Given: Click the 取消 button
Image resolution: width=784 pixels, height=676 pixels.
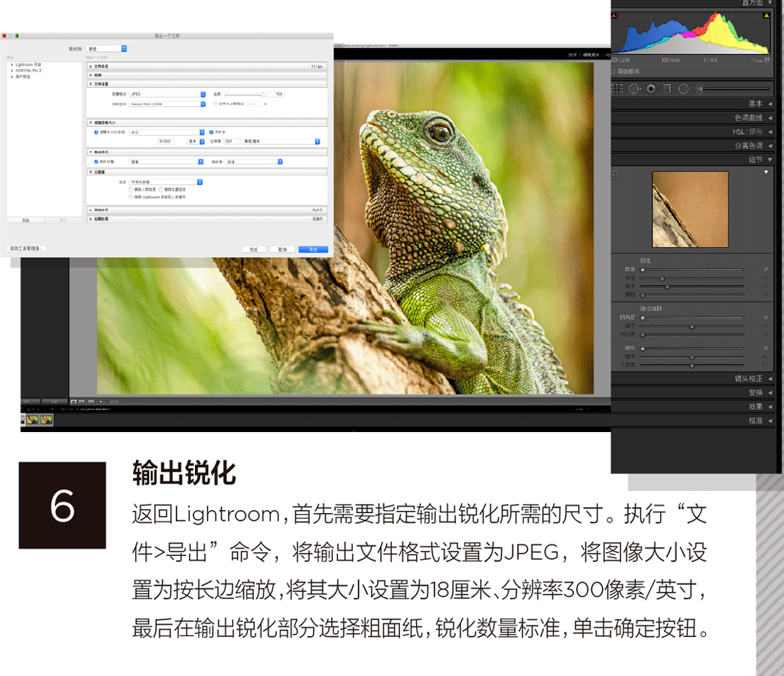Looking at the screenshot, I should click(x=282, y=249).
